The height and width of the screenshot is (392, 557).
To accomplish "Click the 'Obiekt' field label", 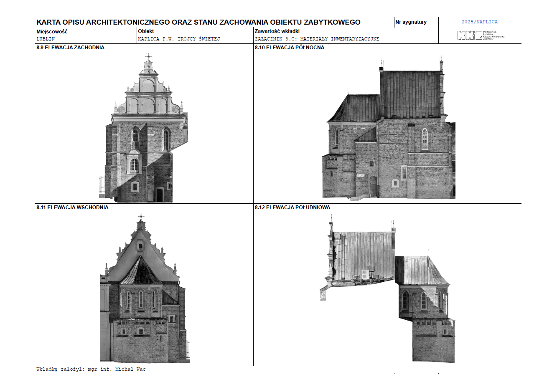I will tap(146, 31).
